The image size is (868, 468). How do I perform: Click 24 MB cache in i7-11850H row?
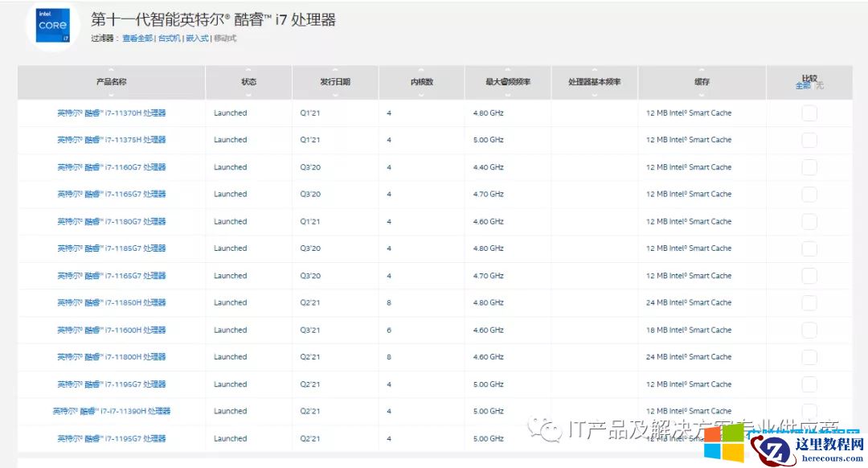(x=689, y=303)
